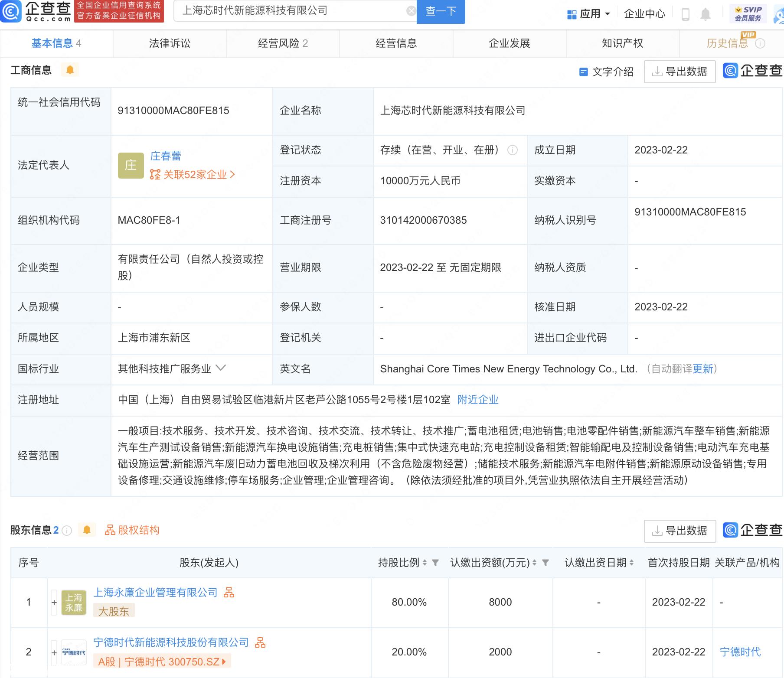Screen dimensions: 784x678
Task: Switch to 经营风险 tab
Action: pos(283,43)
